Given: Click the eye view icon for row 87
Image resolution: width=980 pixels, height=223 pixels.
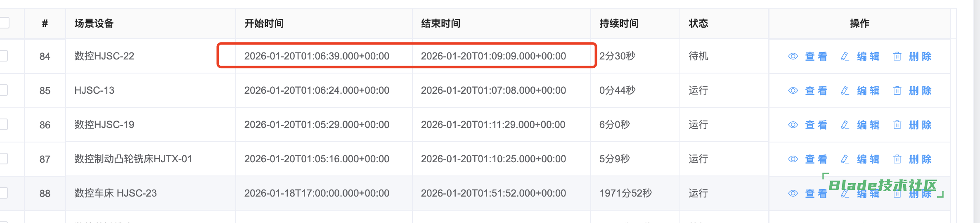Looking at the screenshot, I should point(793,159).
